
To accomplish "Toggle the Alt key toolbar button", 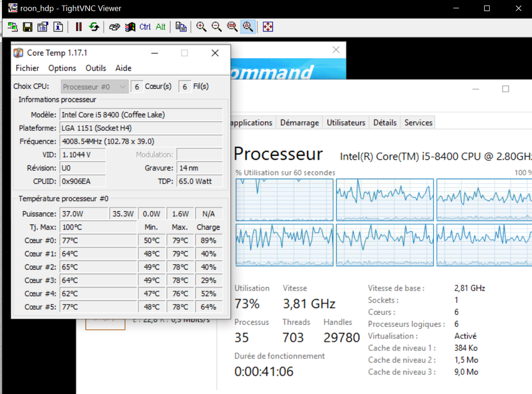I will [x=161, y=27].
